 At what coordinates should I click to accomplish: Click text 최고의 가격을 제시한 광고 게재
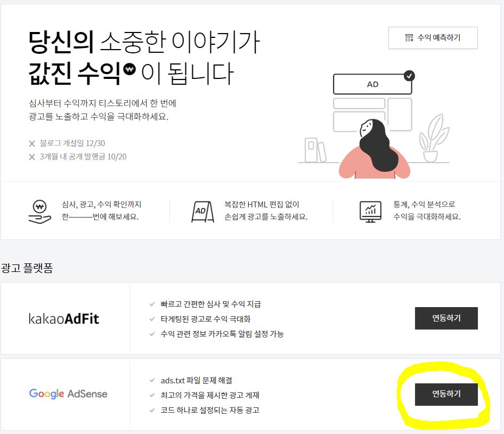point(210,395)
